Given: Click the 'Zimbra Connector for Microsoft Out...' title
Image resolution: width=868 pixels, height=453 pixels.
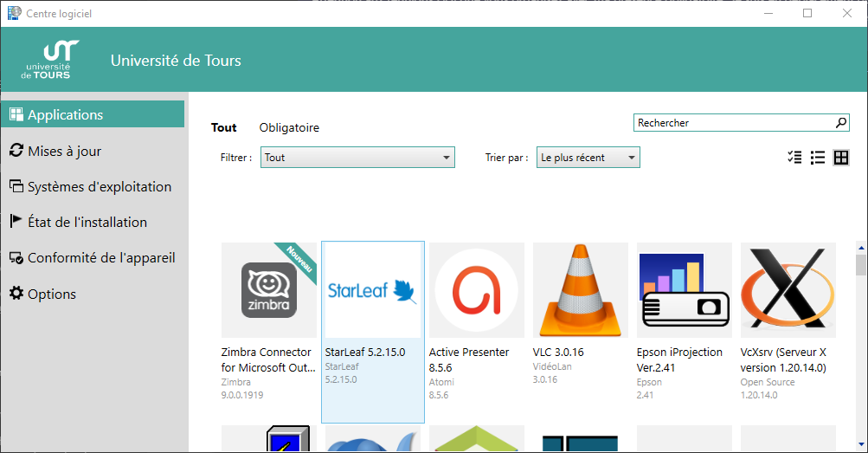Looking at the screenshot, I should pyautogui.click(x=268, y=360).
